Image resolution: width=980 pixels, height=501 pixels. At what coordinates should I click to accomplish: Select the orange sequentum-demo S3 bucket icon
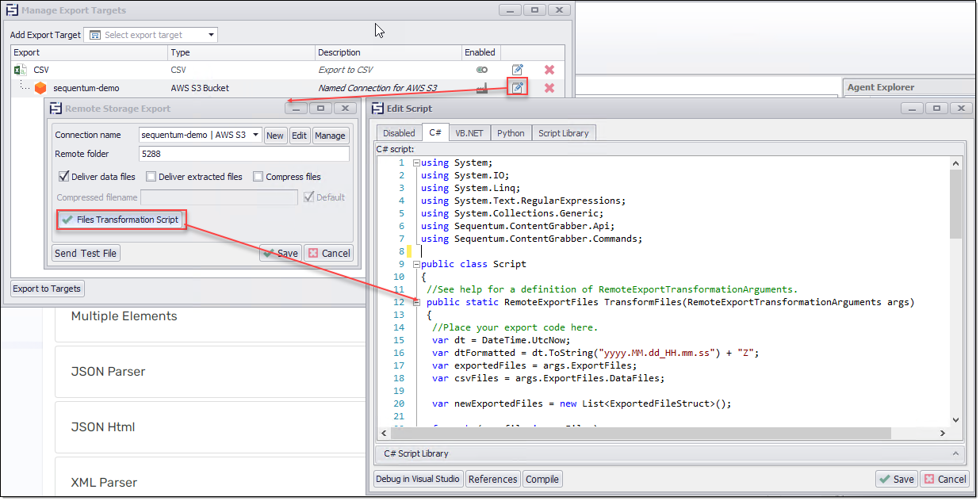40,88
